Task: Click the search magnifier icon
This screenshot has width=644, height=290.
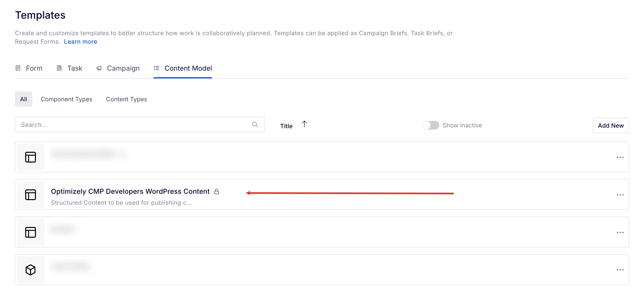Action: tap(255, 124)
